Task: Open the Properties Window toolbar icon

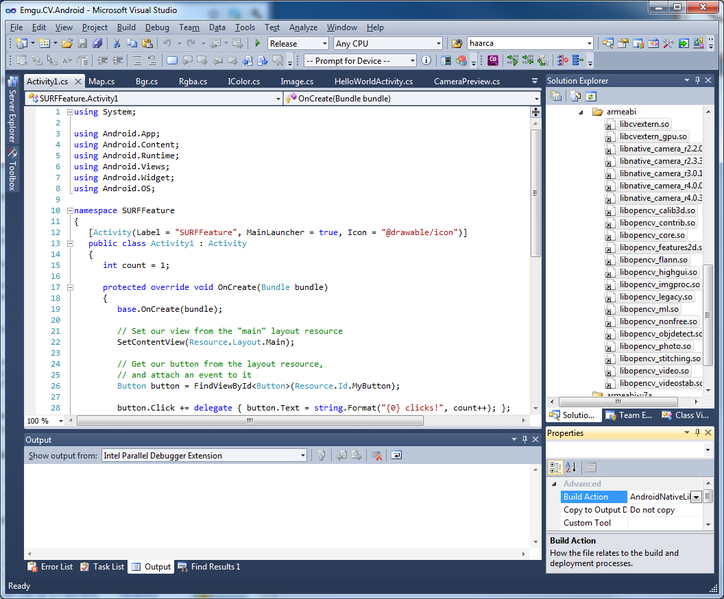Action: click(623, 43)
